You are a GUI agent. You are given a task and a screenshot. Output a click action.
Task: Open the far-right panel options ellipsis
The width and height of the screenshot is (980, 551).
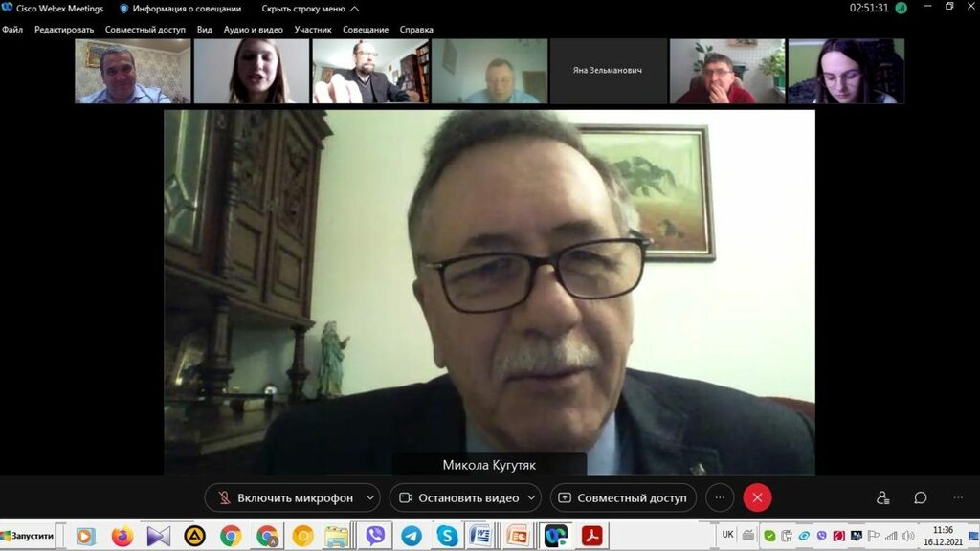coord(957,497)
